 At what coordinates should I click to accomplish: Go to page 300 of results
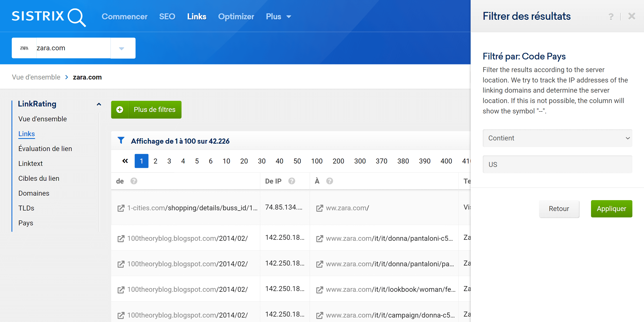[x=360, y=161]
